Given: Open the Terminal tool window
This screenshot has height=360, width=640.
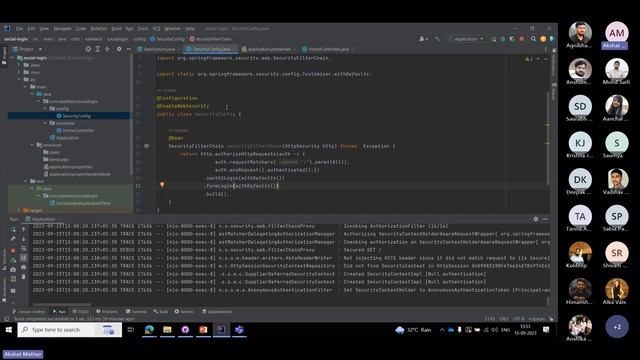Looking at the screenshot, I should (x=136, y=311).
